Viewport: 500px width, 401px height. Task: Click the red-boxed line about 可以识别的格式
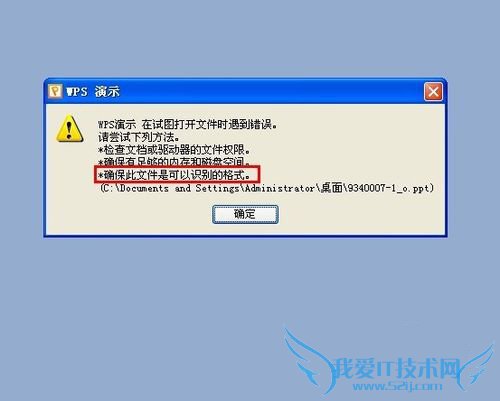pos(177,175)
